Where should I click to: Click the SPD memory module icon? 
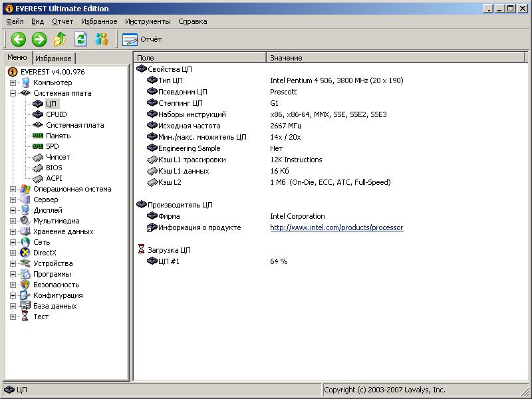point(38,146)
